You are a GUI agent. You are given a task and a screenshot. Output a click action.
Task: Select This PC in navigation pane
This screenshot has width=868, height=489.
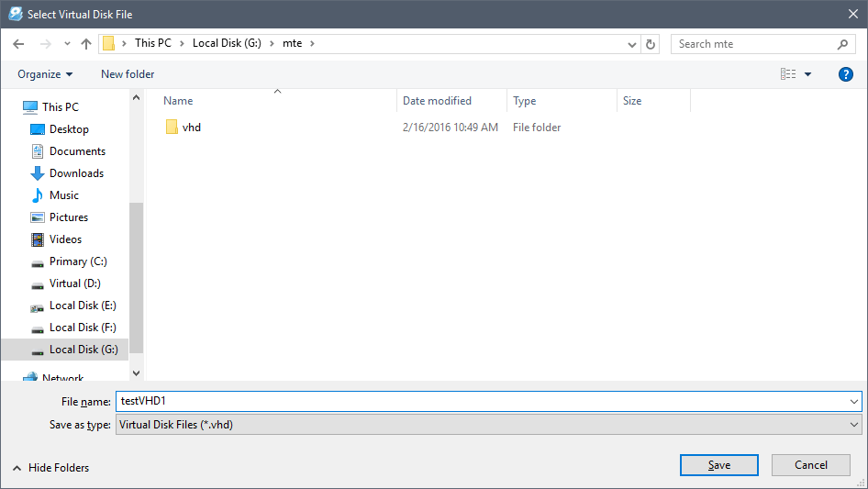[61, 106]
